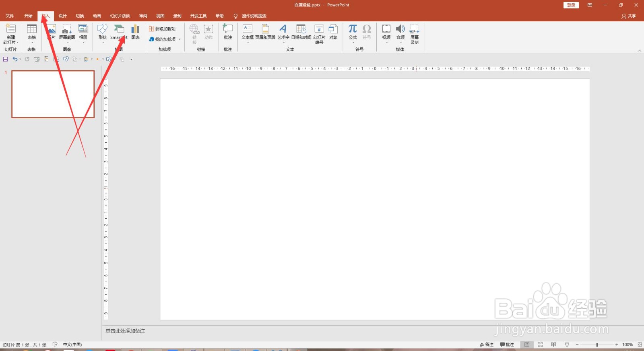Open the 形状 shapes gallery
The image size is (644, 351).
click(103, 34)
